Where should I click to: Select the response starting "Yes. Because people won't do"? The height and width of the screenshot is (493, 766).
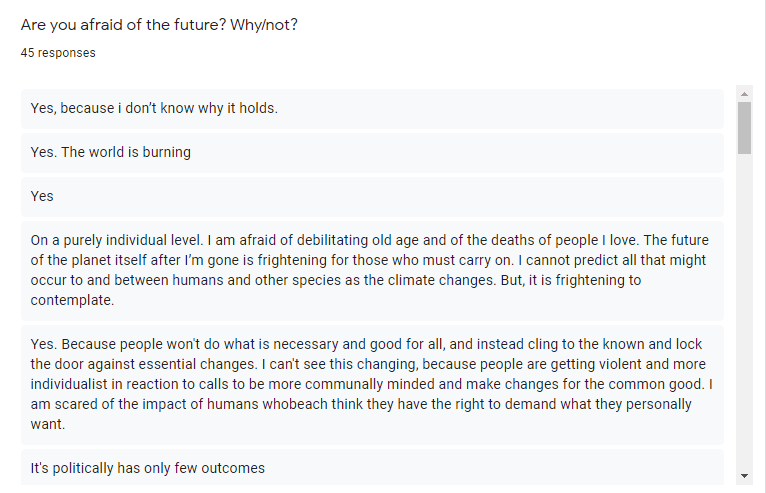point(371,384)
